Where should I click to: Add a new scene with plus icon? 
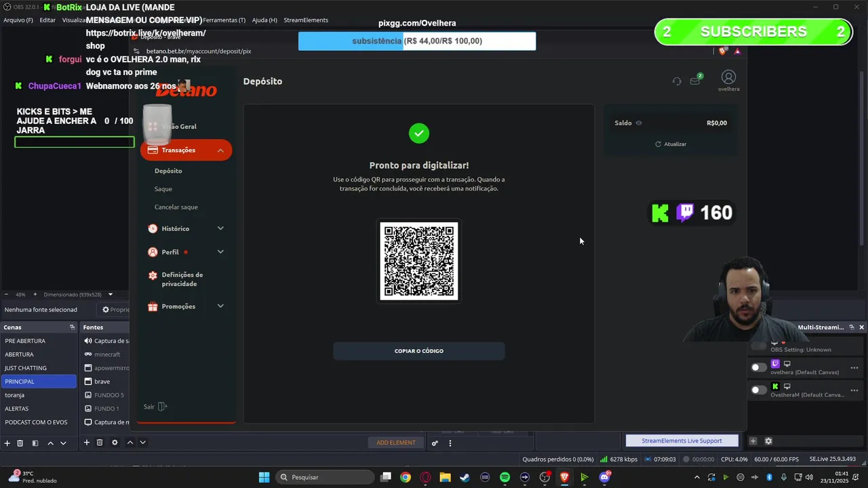7,443
